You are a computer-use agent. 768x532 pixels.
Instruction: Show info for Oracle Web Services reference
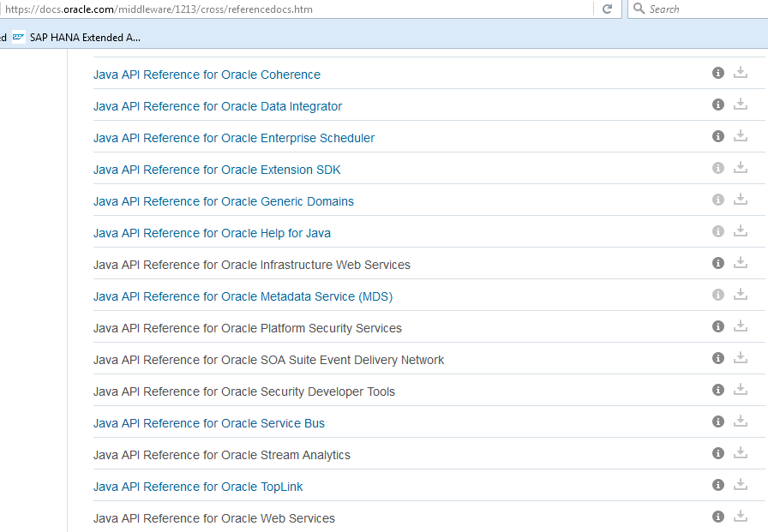click(x=718, y=517)
